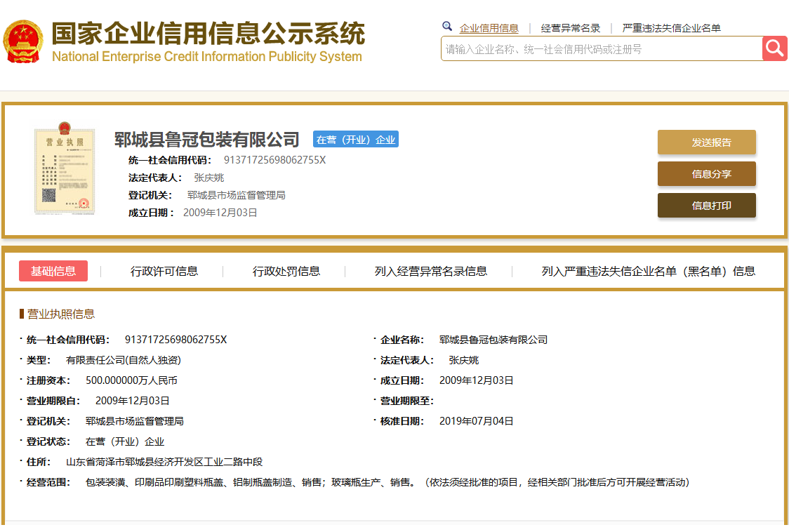Select the 经营异常名录 search category
The width and height of the screenshot is (789, 532).
(570, 28)
